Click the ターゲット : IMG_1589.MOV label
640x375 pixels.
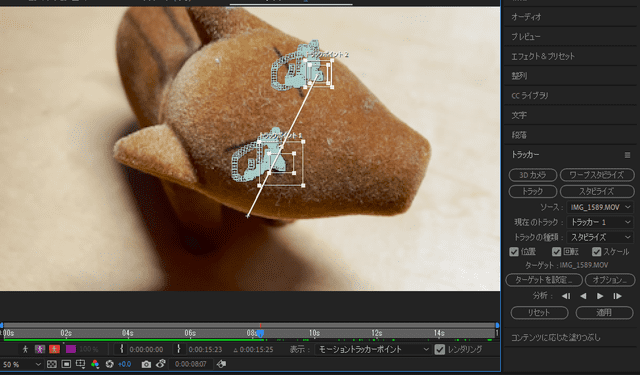[x=566, y=265]
